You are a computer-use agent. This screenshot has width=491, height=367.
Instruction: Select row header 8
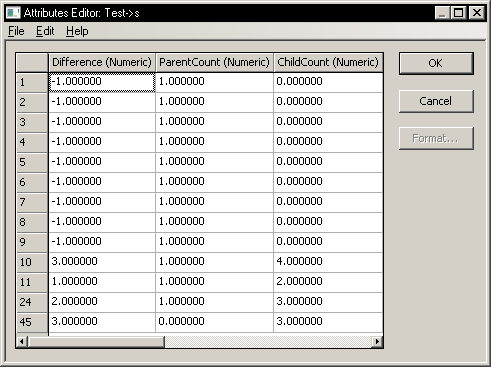click(x=32, y=222)
